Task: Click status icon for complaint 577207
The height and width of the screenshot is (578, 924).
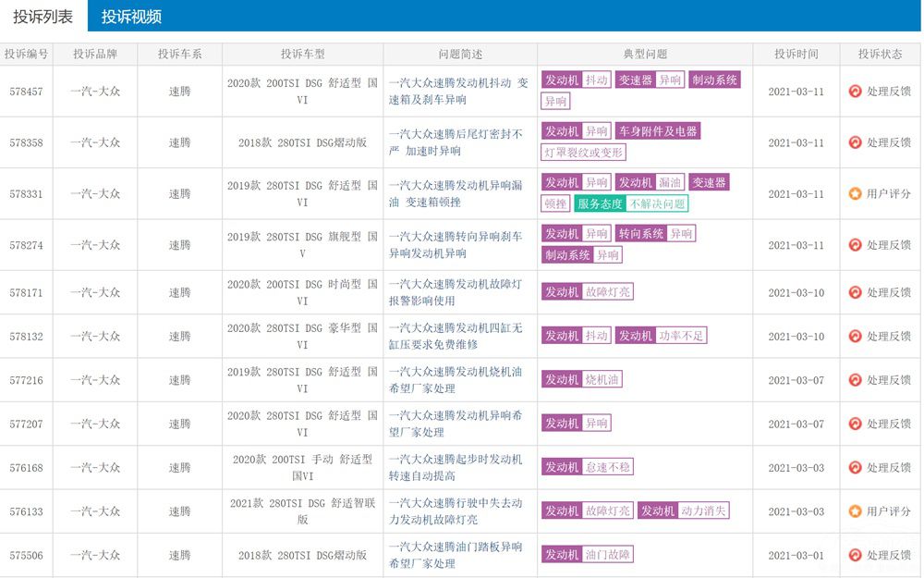Action: click(855, 424)
